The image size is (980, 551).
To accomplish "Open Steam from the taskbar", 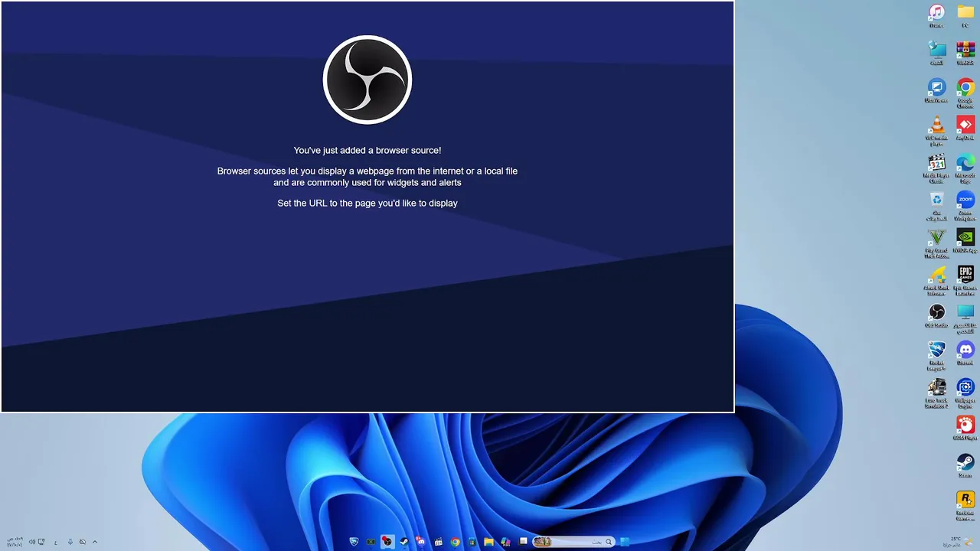I will (x=404, y=542).
